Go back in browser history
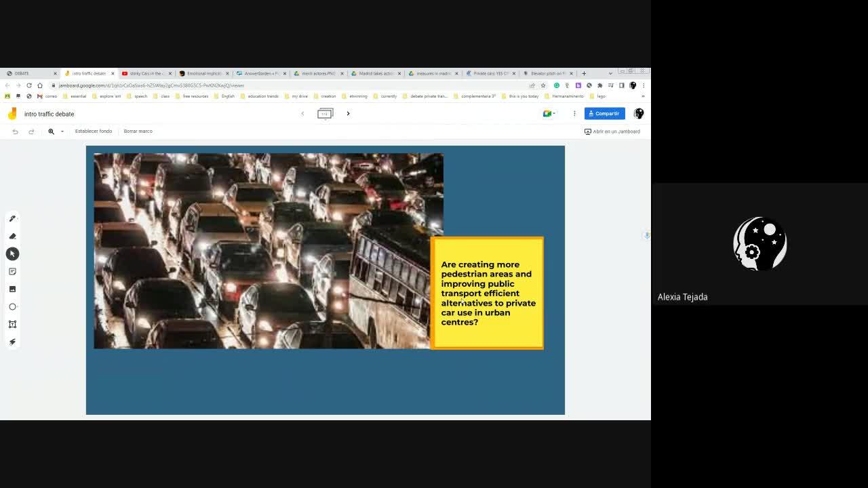 coord(7,85)
